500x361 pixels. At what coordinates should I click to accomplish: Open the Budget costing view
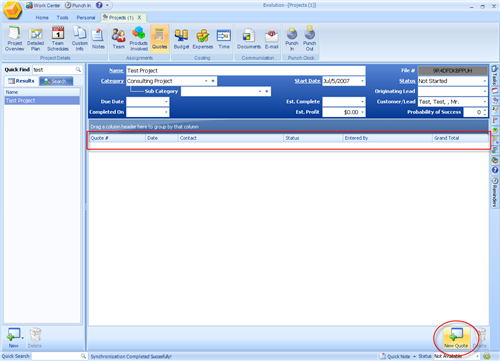(181, 39)
